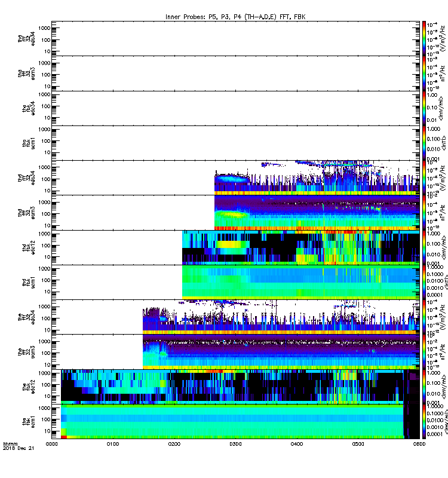448x478 pixels.
Task: Click the "tha fbk scm1" panel label
Action: click(x=29, y=143)
